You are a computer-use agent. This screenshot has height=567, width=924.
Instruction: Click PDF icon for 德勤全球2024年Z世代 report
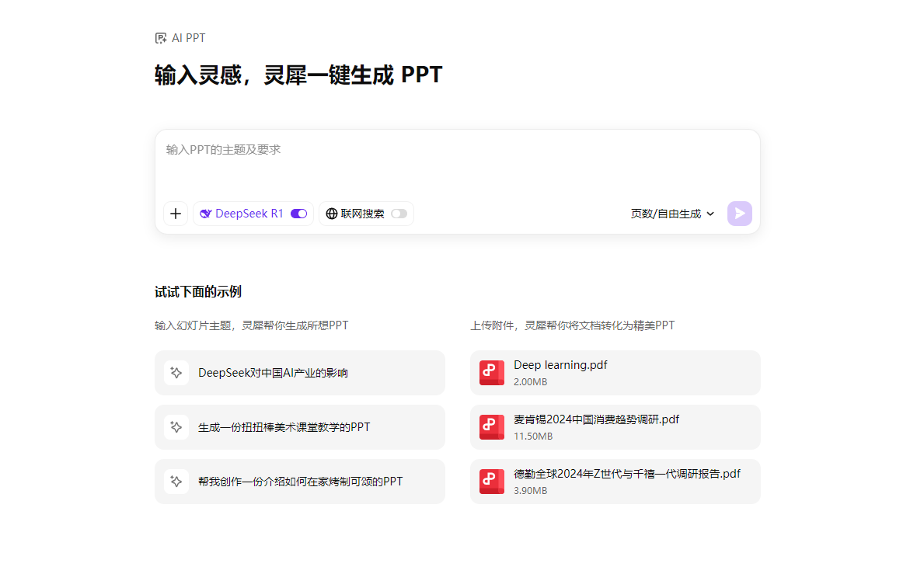pos(491,481)
